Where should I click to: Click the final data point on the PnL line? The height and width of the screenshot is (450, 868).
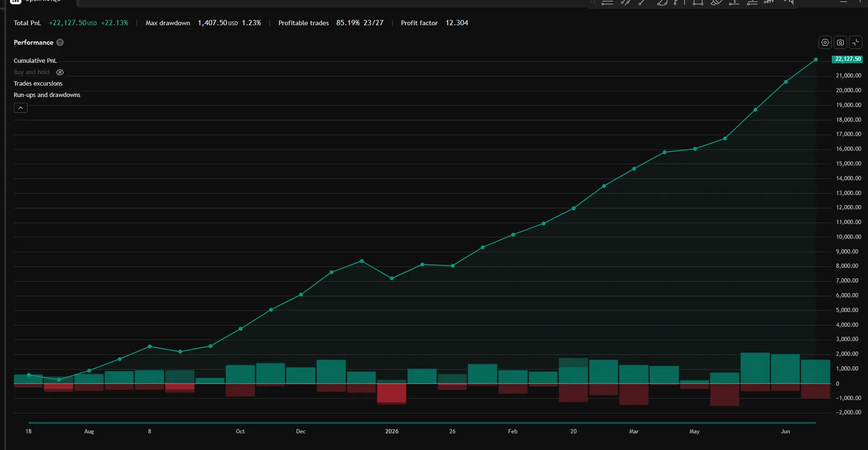pos(816,60)
